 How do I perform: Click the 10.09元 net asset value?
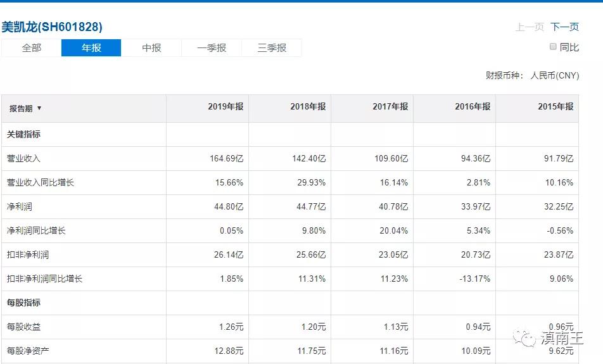[x=476, y=351]
